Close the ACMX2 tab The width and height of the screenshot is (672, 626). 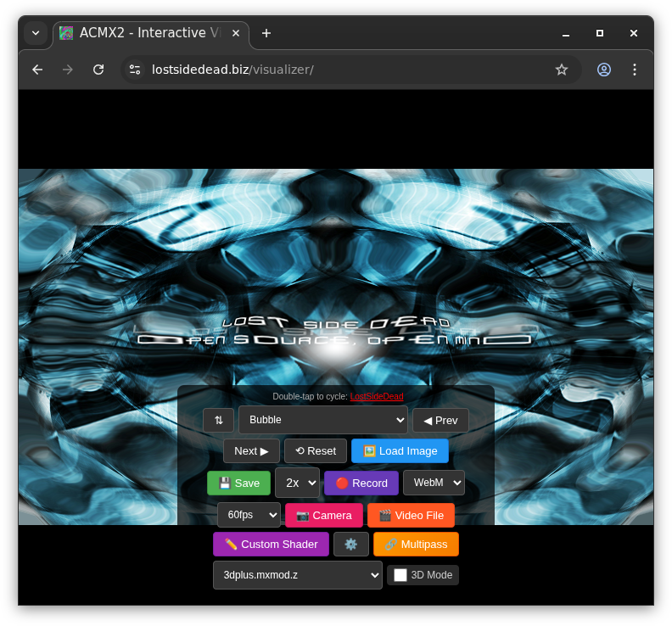click(236, 33)
